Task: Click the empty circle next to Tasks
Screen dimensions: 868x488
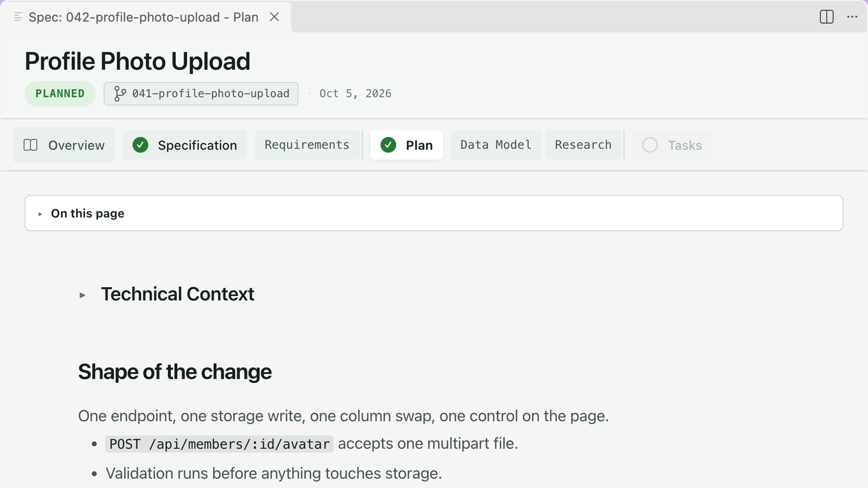Action: tap(650, 145)
